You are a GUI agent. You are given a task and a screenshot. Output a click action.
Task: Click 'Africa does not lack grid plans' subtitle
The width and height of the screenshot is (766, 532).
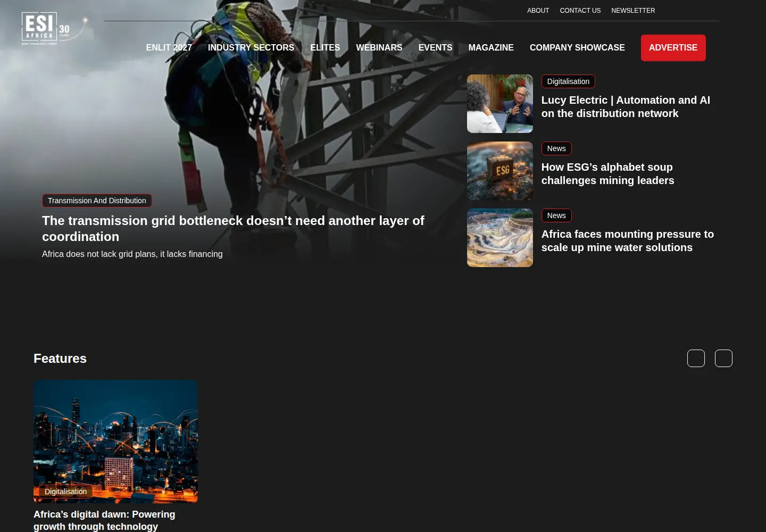[132, 254]
